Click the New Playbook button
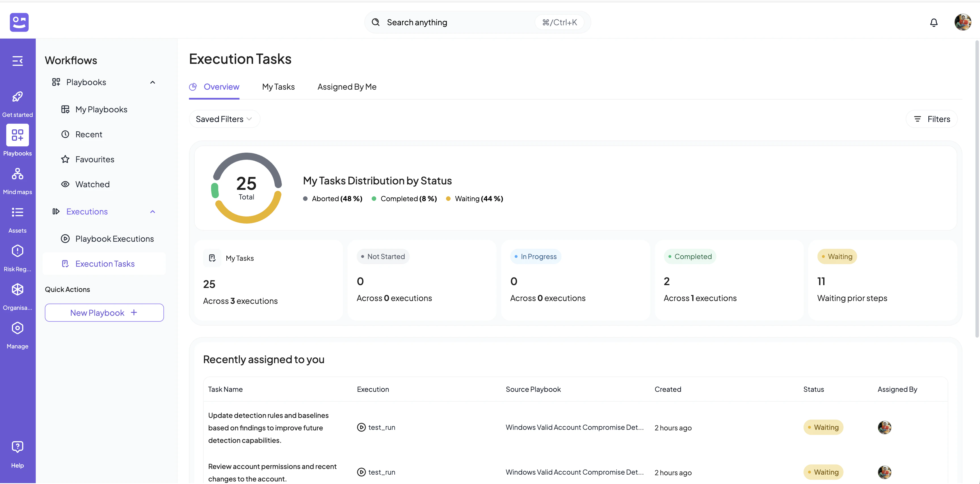This screenshot has height=484, width=980. [x=104, y=312]
